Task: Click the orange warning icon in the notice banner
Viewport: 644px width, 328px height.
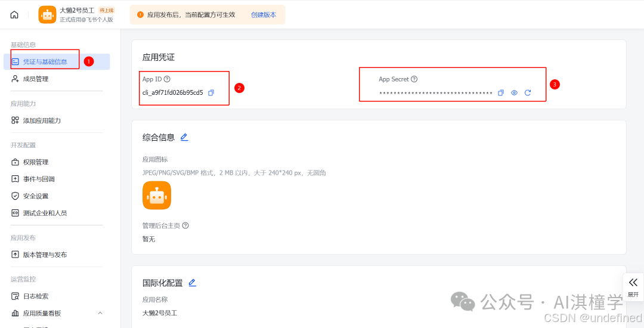Action: [141, 15]
